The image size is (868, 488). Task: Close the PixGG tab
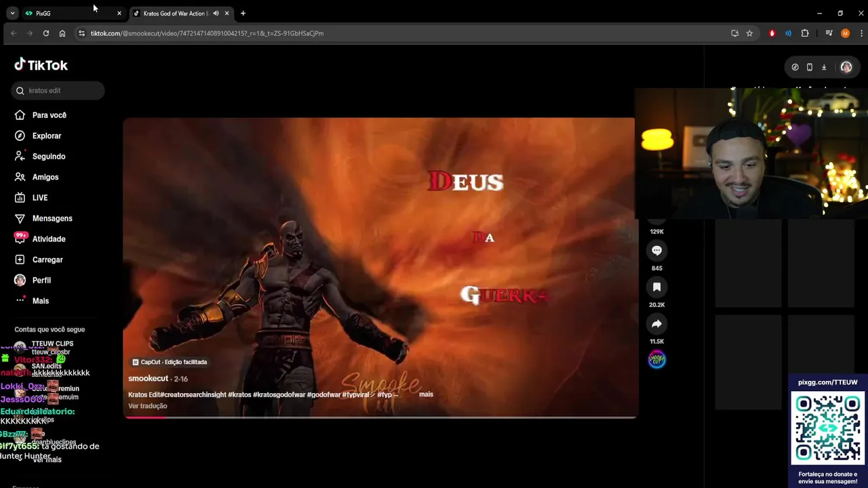pos(119,13)
